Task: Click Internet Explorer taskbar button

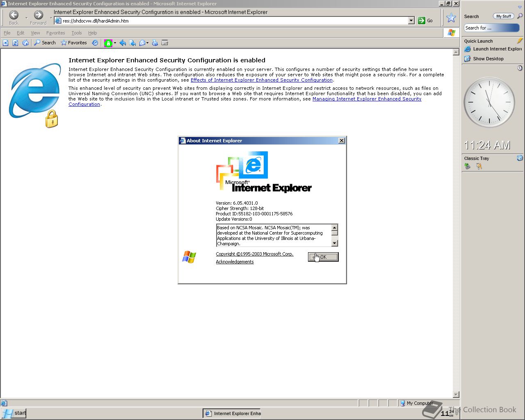Action: click(232, 413)
